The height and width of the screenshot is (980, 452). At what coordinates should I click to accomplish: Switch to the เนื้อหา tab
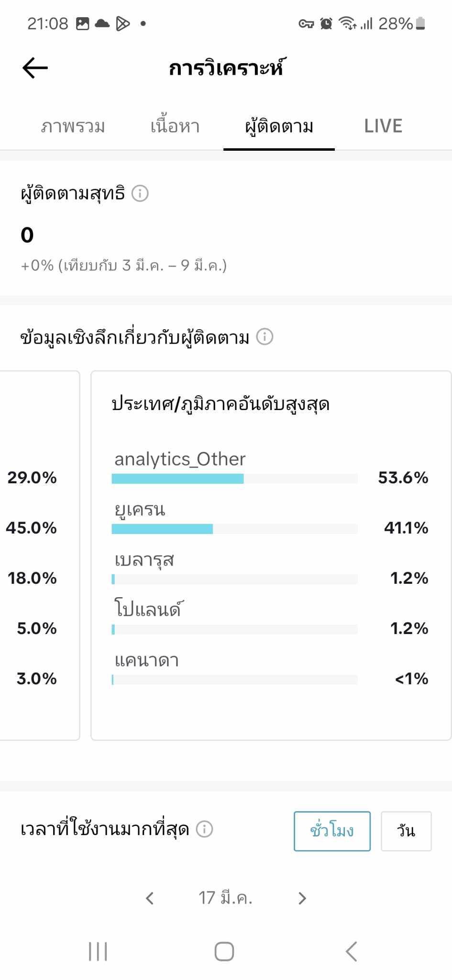pyautogui.click(x=175, y=126)
